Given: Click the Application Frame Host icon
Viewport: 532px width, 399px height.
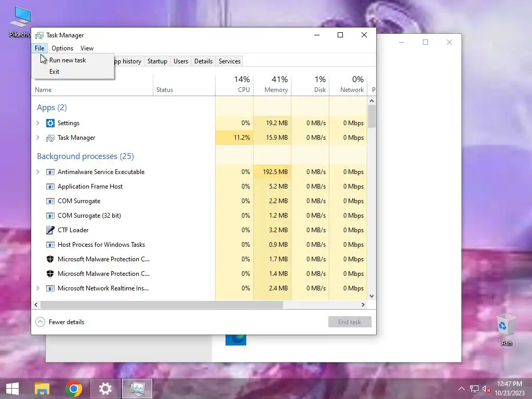Looking at the screenshot, I should pyautogui.click(x=50, y=187).
